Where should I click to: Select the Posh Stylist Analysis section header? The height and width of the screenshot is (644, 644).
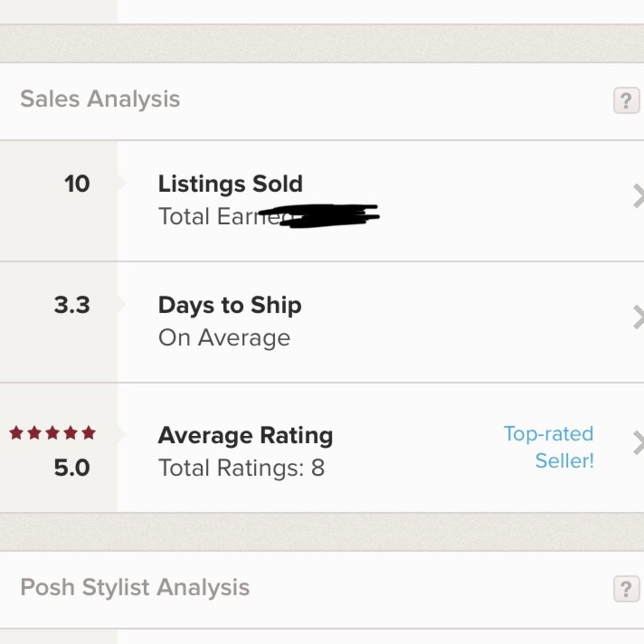134,587
